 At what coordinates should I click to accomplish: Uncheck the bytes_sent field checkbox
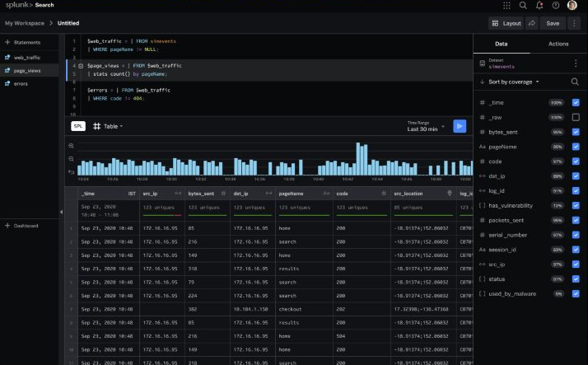pyautogui.click(x=576, y=132)
